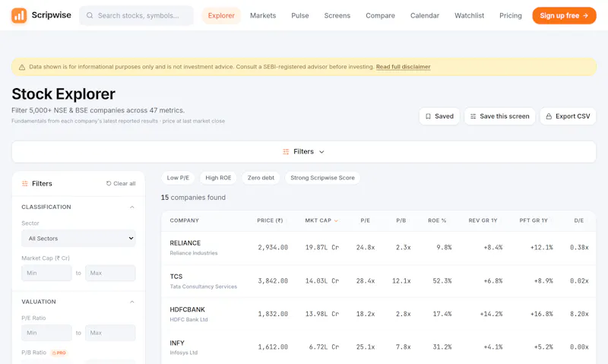Open the Screens nav item
Viewport: 608px width, 364px height.
(x=337, y=15)
